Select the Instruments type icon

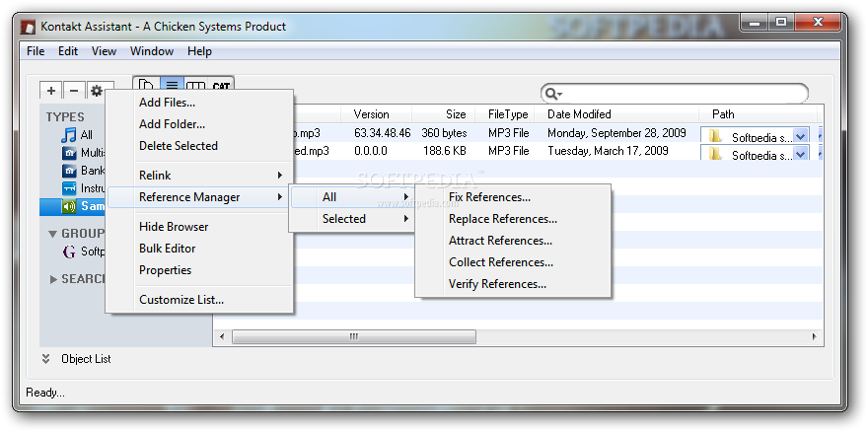click(x=69, y=188)
